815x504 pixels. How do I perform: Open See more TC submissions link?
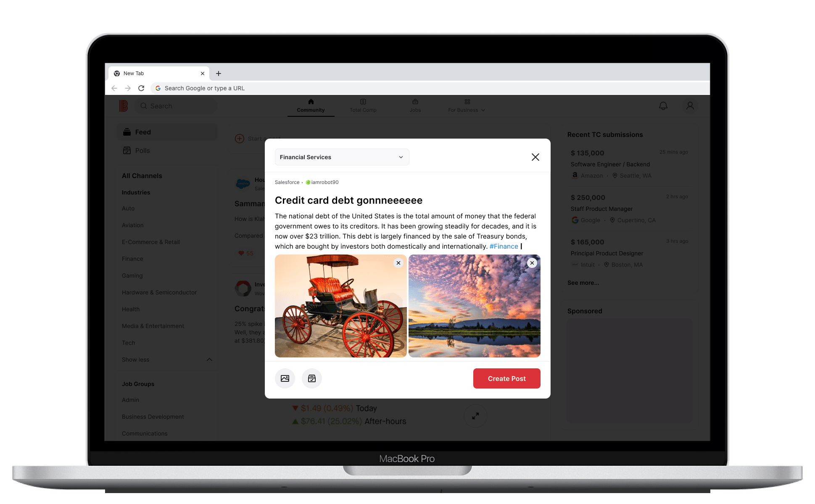tap(583, 283)
